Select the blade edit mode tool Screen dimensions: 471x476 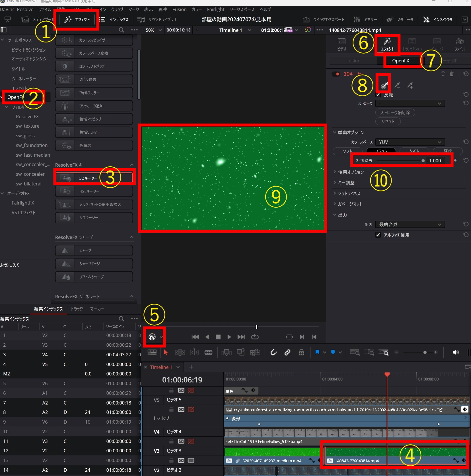208,352
